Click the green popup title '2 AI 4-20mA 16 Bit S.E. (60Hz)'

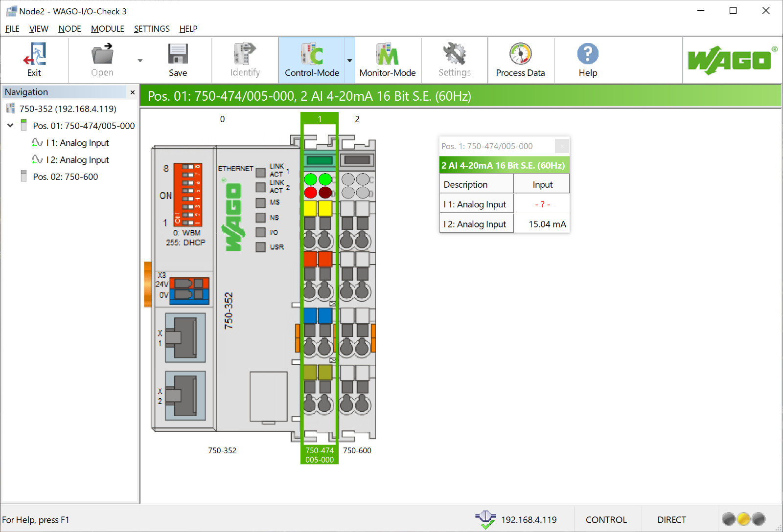505,165
